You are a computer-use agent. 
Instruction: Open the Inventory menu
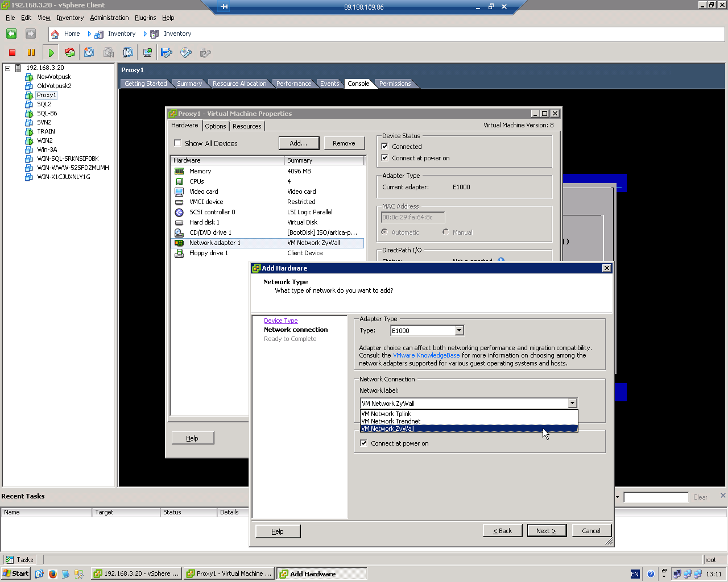point(70,18)
